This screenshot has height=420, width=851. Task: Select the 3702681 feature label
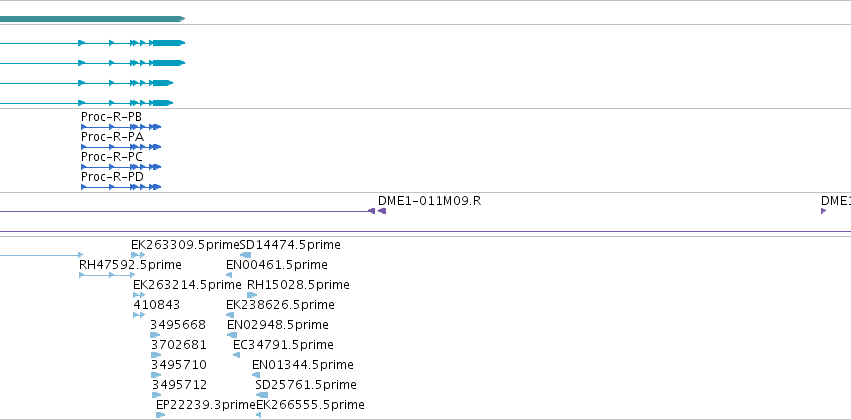(179, 345)
